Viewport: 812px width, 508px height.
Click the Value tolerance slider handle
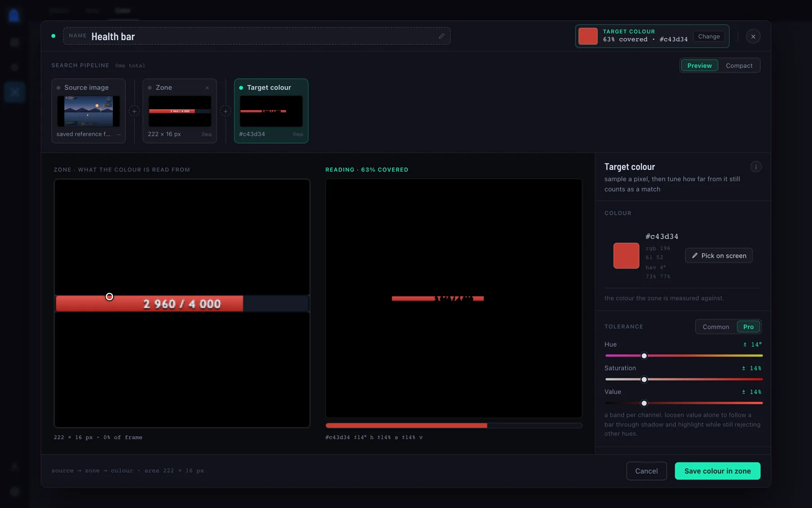point(644,403)
